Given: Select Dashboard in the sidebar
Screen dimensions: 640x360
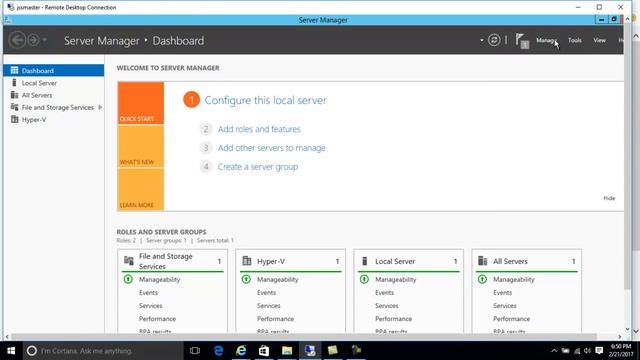Looking at the screenshot, I should pos(53,70).
